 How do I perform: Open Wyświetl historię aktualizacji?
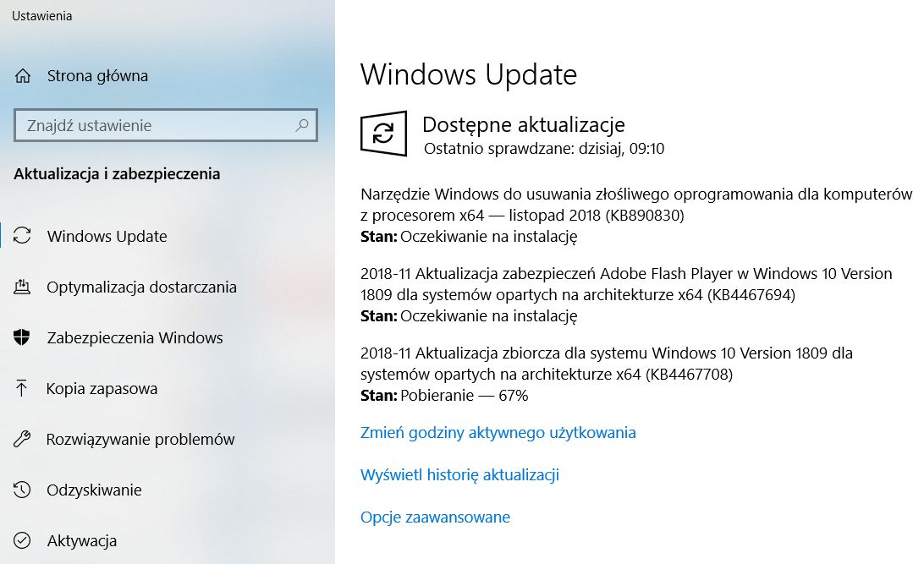459,474
